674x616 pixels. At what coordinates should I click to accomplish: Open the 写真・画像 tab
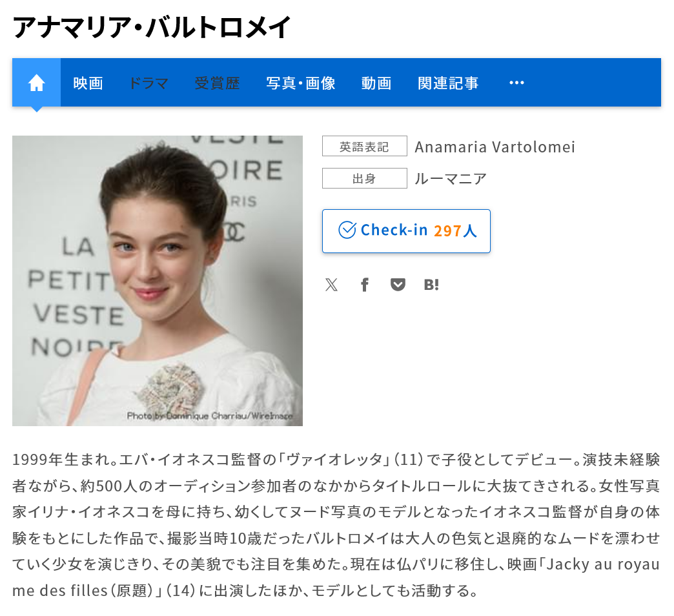click(x=300, y=83)
